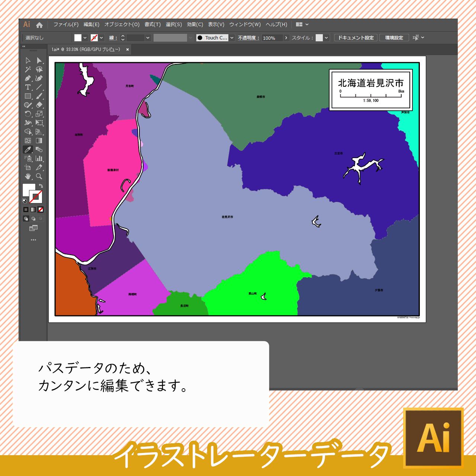The width and height of the screenshot is (476, 476).
Task: Enable Draw Behind mode
Action: coord(33,219)
